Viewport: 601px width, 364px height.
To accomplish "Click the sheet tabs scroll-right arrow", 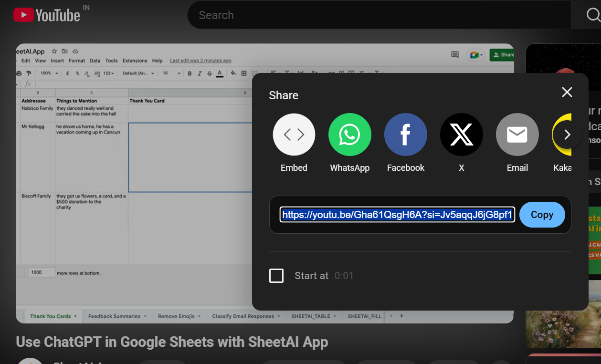I will 402,316.
